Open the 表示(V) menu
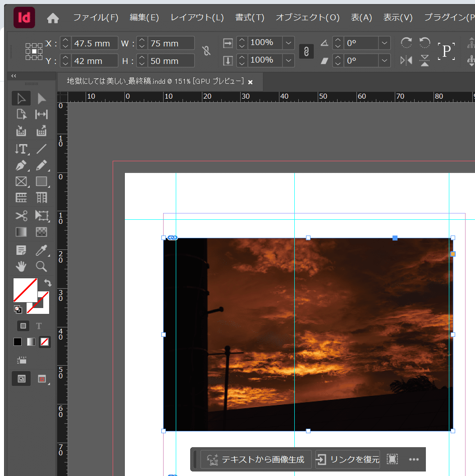 [x=398, y=18]
